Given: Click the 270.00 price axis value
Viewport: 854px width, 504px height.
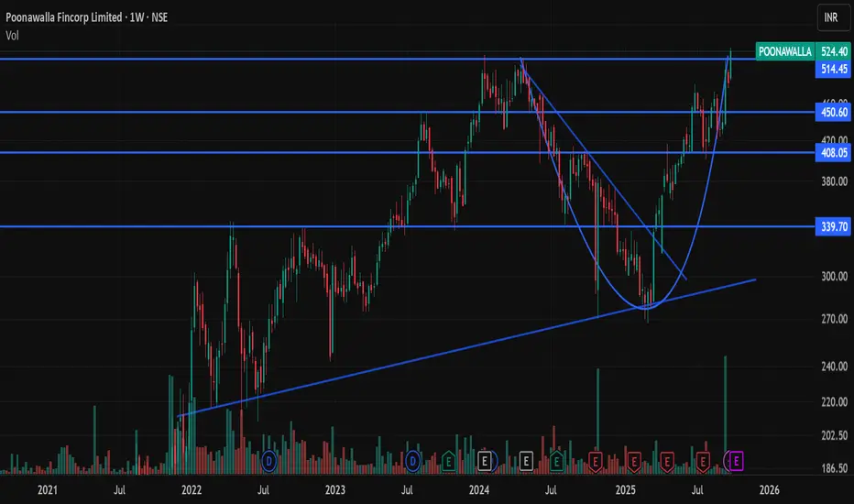Looking at the screenshot, I should pyautogui.click(x=835, y=319).
